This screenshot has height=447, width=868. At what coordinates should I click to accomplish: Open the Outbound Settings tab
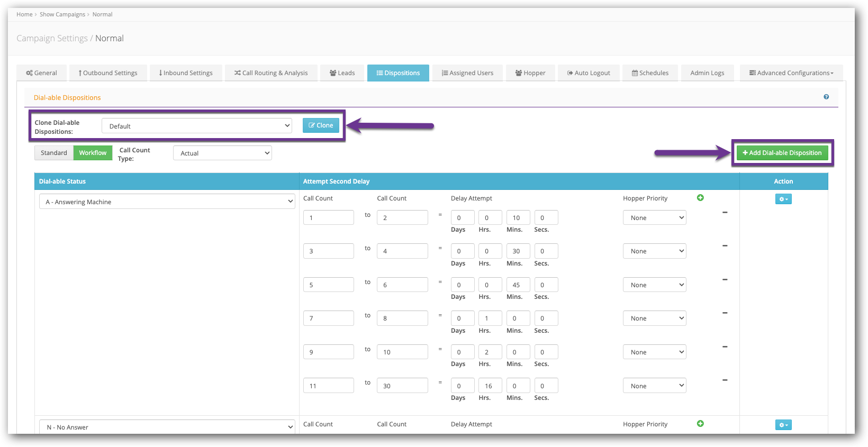(x=108, y=73)
